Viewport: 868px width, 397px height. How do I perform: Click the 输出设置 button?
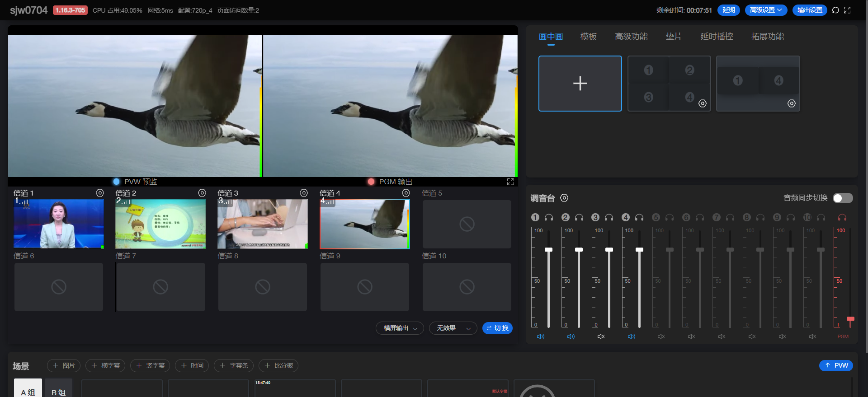809,10
